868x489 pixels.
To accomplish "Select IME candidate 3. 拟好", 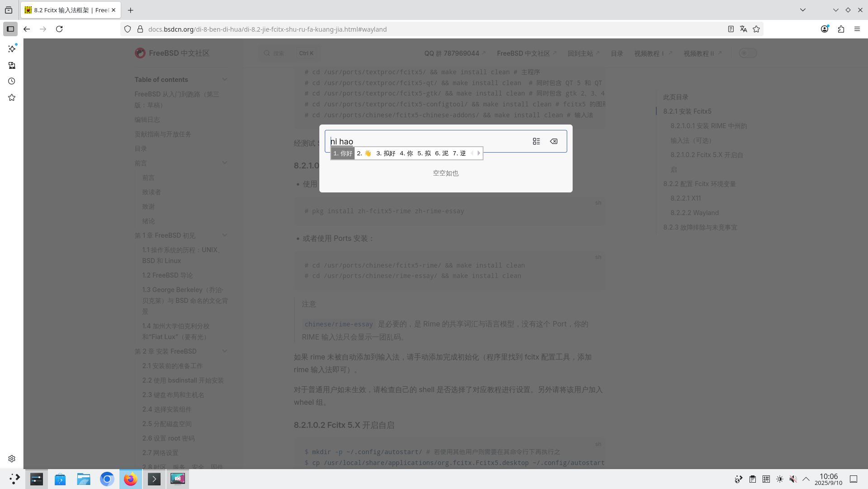I will coord(386,153).
